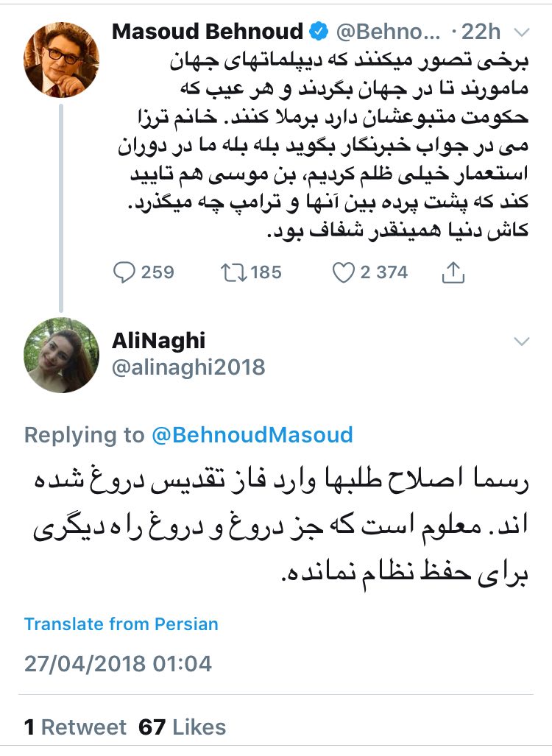Click Translate from Persian

[x=121, y=624]
